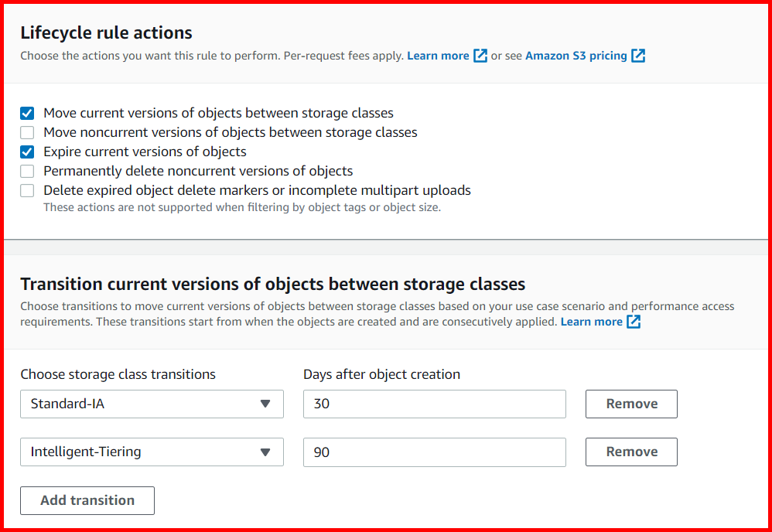Enable moving noncurrent versions between storage classes
This screenshot has width=772, height=532.
coord(27,132)
